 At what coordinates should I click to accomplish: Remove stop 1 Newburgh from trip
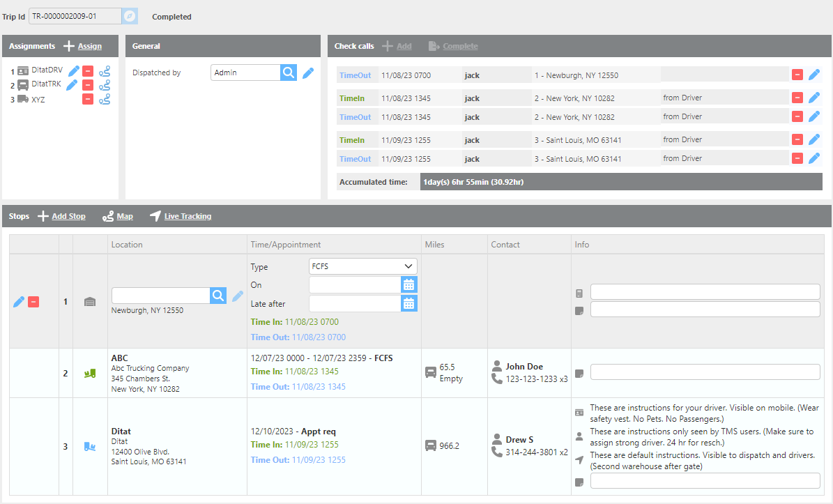tap(33, 302)
